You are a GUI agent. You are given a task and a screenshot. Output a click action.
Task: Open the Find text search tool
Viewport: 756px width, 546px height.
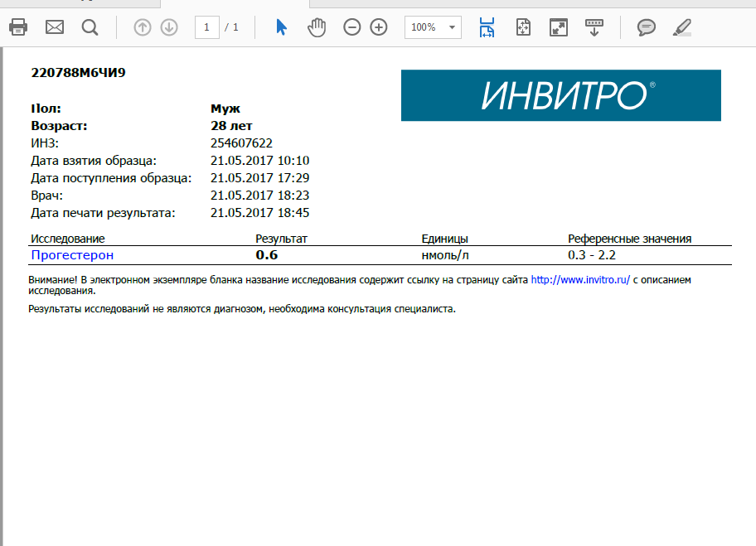[x=90, y=27]
